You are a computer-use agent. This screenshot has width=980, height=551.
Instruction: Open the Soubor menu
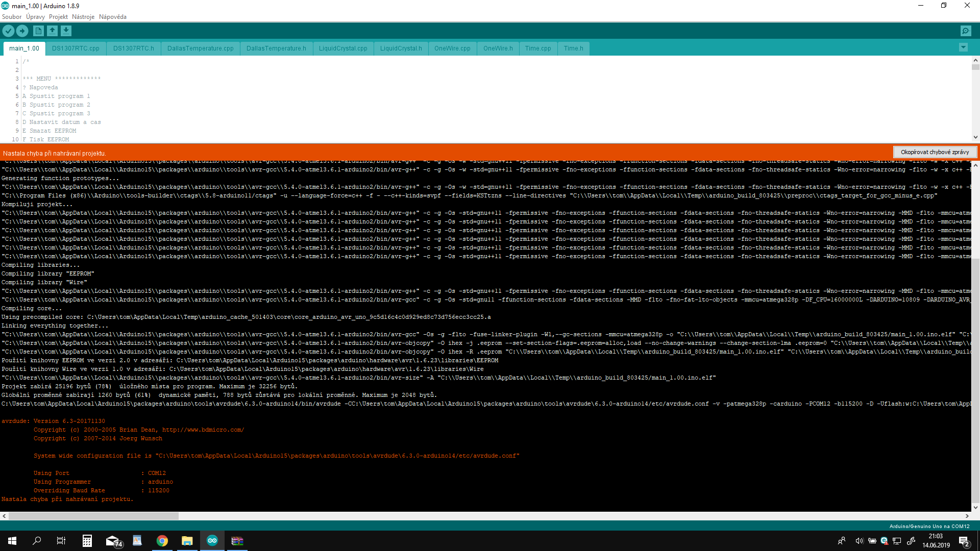[x=12, y=17]
